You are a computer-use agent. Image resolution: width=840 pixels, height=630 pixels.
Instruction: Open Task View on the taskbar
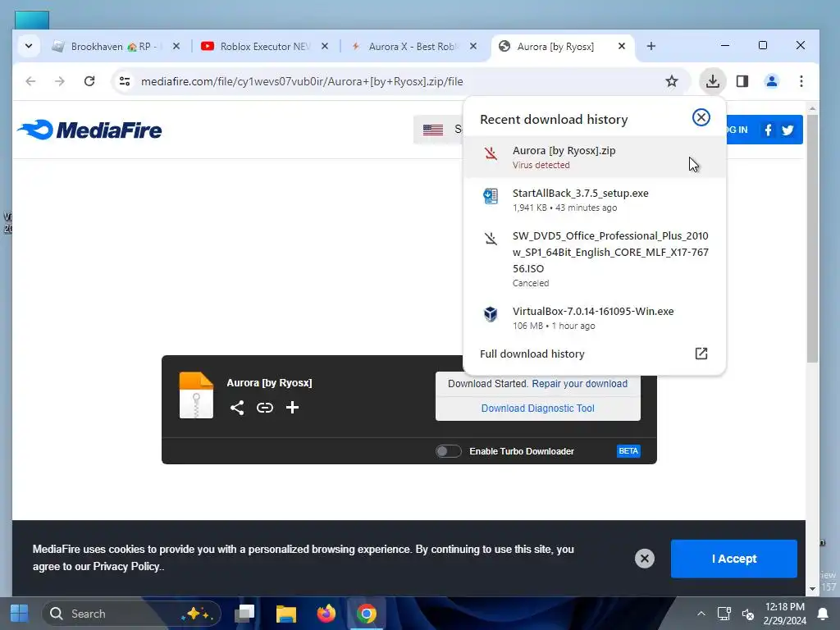[244, 614]
